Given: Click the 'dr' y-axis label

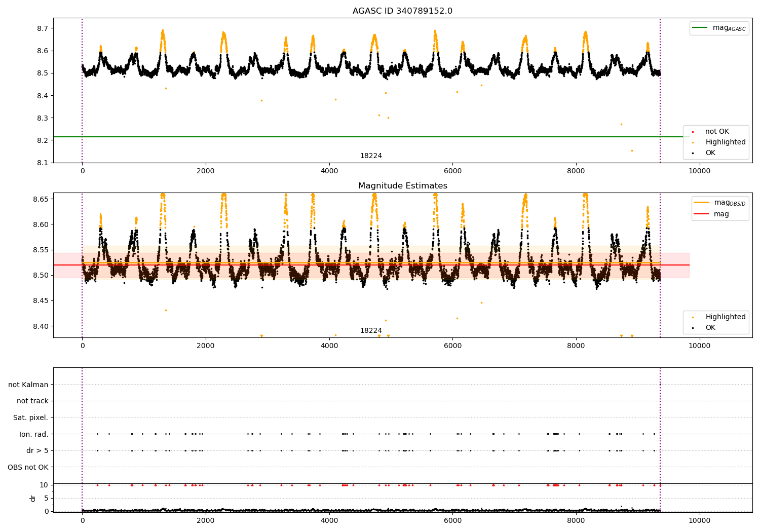Looking at the screenshot, I should (33, 498).
